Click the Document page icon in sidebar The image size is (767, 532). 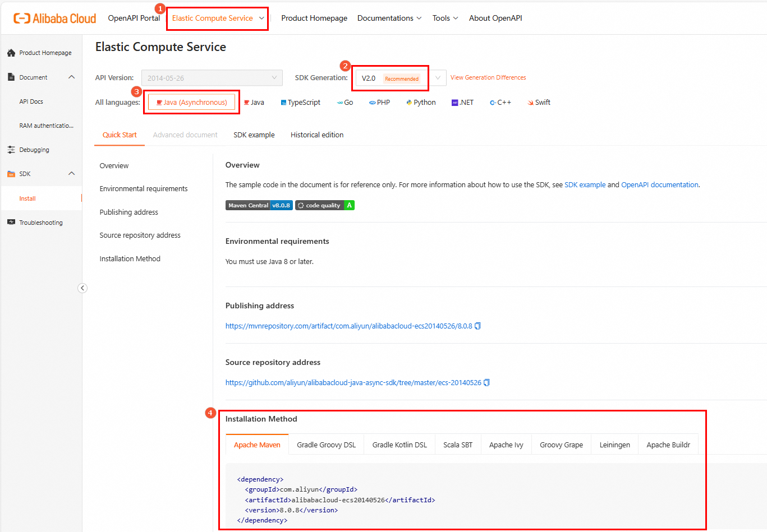point(11,77)
